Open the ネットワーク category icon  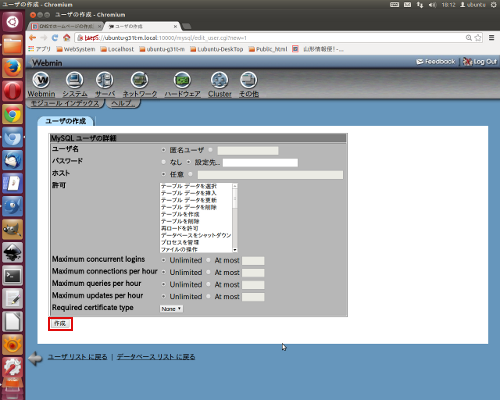(140, 80)
